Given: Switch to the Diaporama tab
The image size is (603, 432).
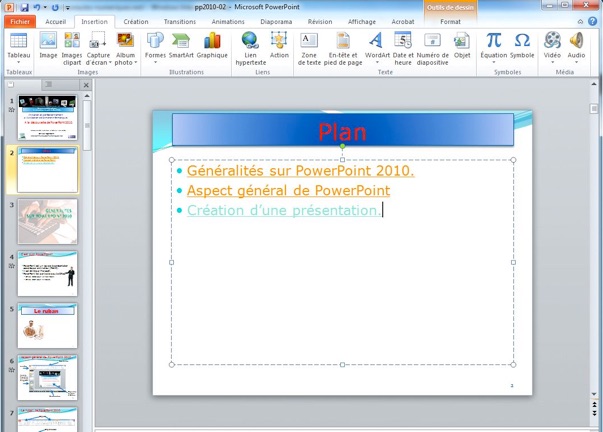Looking at the screenshot, I should point(276,22).
